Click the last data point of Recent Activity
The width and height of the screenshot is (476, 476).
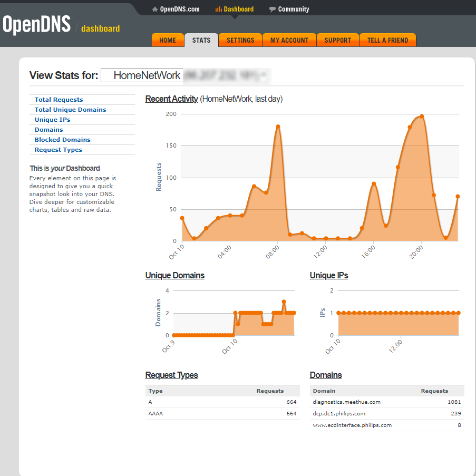458,197
